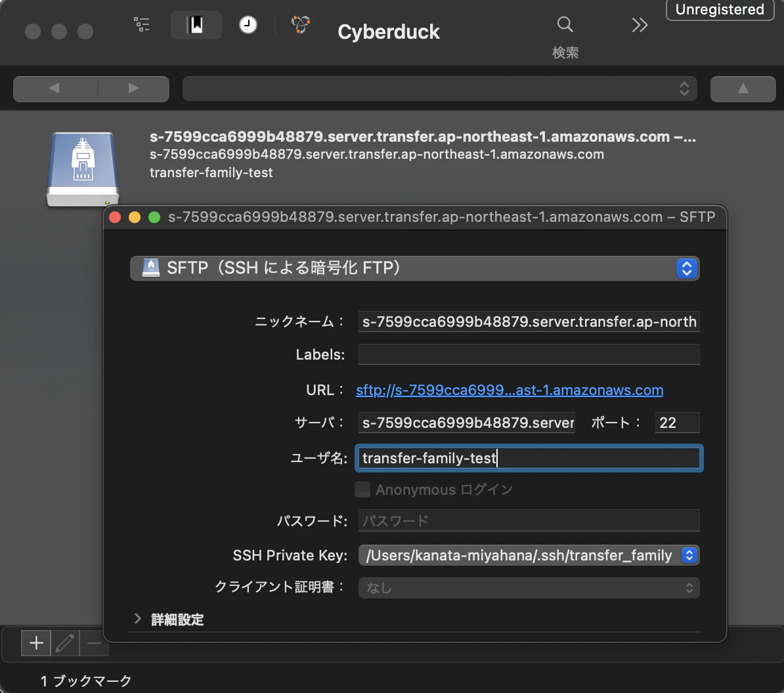Toggle the Anonymous ログイン checkbox
This screenshot has width=784, height=693.
362,490
